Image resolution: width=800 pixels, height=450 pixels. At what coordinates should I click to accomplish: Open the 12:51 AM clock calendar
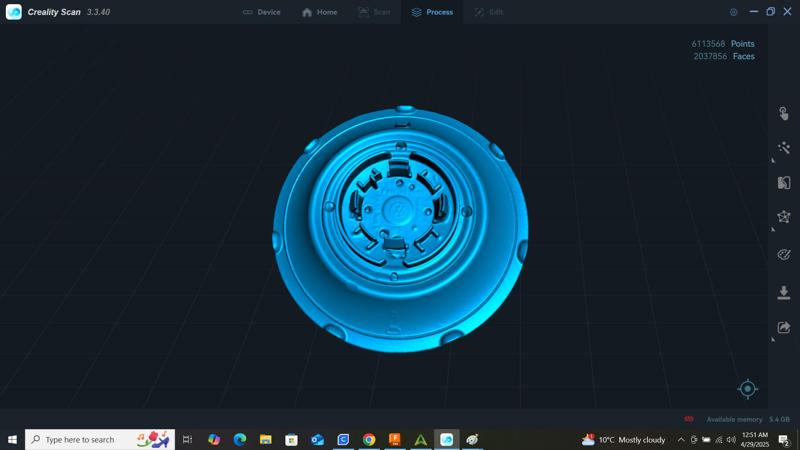click(x=755, y=439)
